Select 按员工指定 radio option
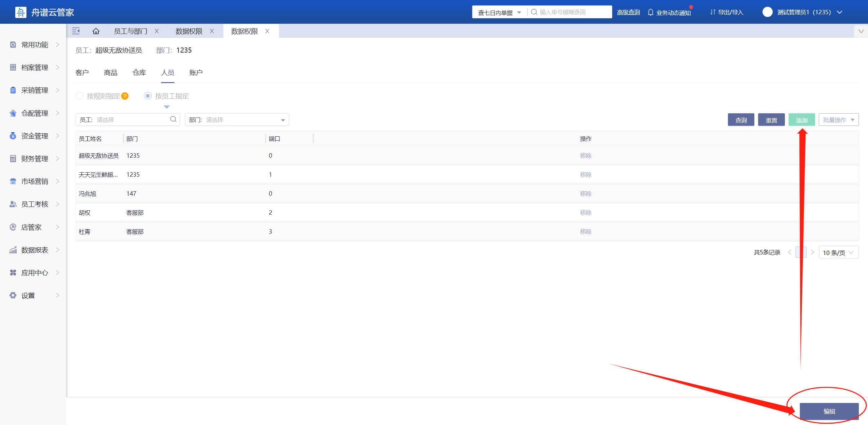 (x=148, y=96)
